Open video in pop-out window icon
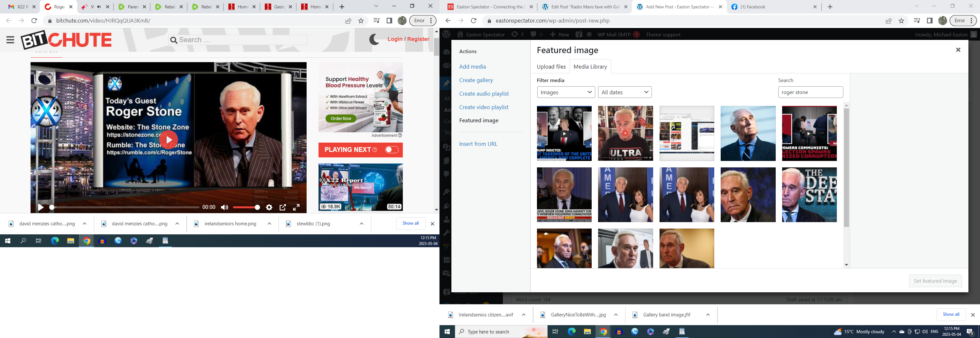Image resolution: width=980 pixels, height=338 pixels. pyautogui.click(x=283, y=207)
